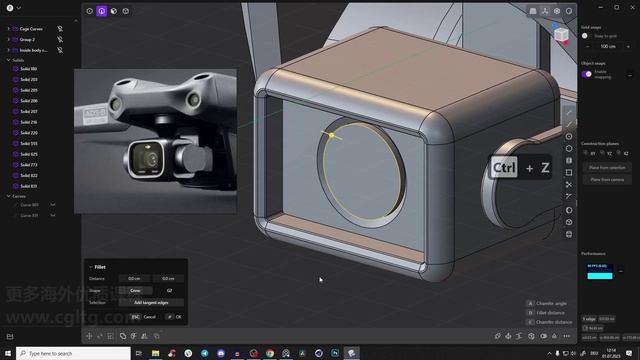Select Solid 773 in outliner
The image size is (640, 360).
29,164
